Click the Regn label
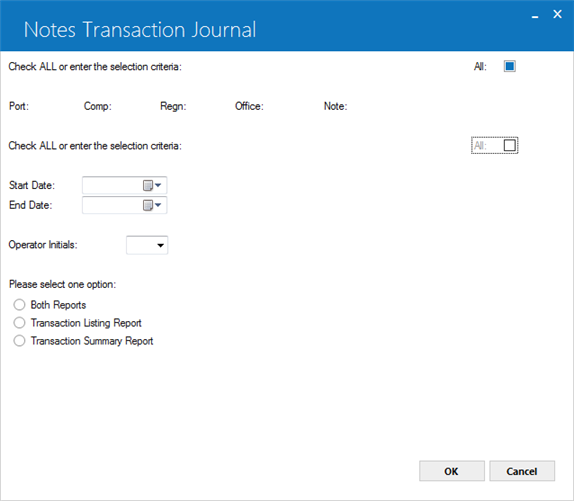 click(x=173, y=106)
